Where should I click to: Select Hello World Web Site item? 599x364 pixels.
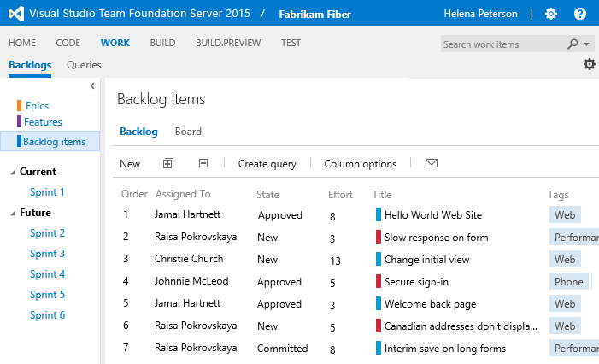pos(433,215)
